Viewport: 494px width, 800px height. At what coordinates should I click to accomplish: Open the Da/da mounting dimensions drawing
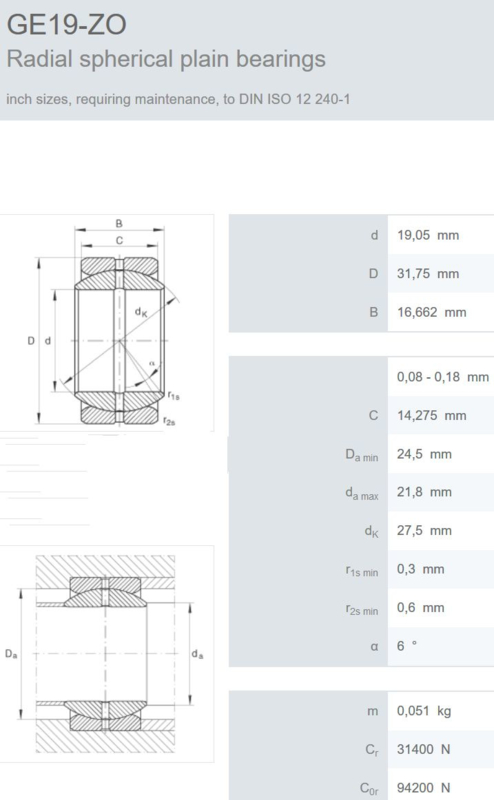pyautogui.click(x=107, y=654)
